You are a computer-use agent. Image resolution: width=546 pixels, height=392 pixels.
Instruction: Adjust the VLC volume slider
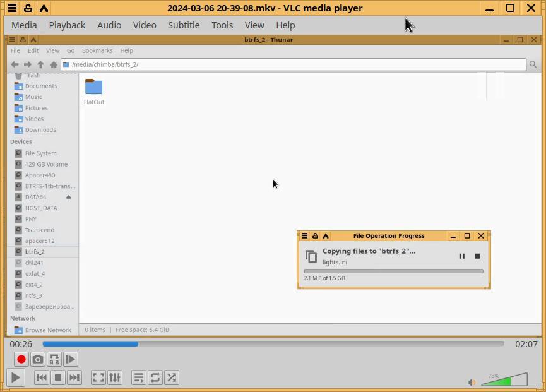[x=504, y=379]
